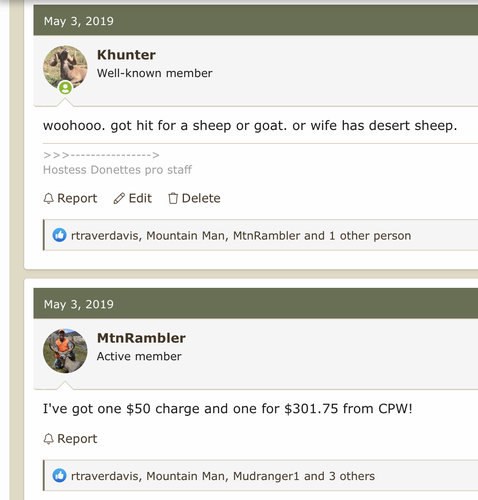The height and width of the screenshot is (500, 478).
Task: Click Khunter's green online status badge
Action: click(x=65, y=88)
